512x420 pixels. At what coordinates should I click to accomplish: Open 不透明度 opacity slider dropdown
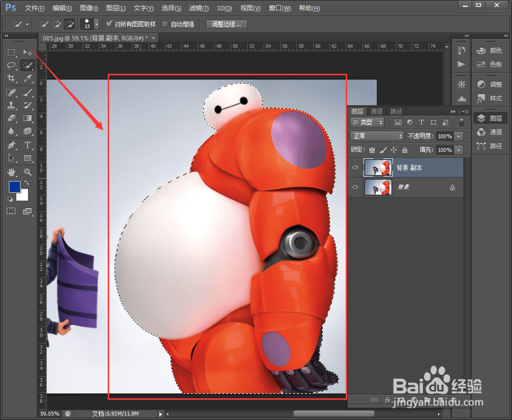(459, 136)
